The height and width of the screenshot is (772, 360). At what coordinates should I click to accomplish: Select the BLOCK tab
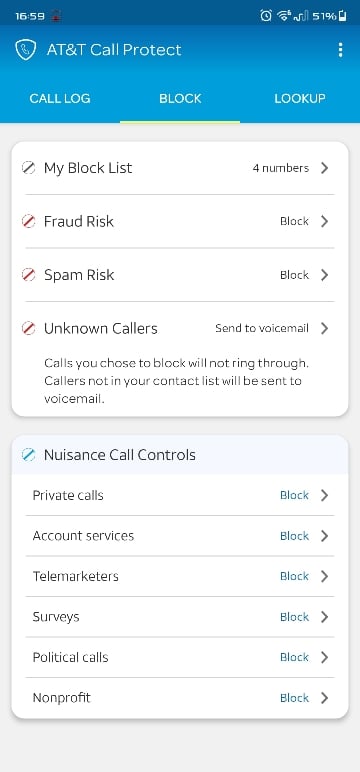tap(180, 98)
